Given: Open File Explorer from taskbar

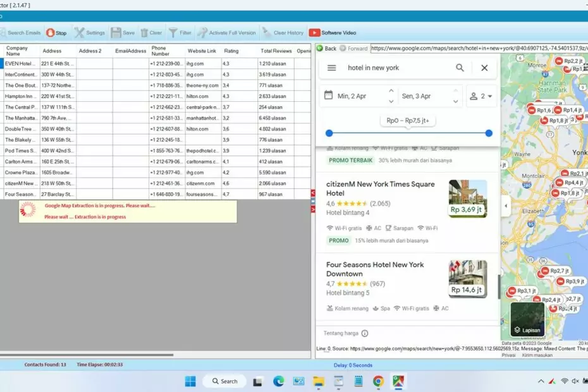Looking at the screenshot, I should [319, 381].
